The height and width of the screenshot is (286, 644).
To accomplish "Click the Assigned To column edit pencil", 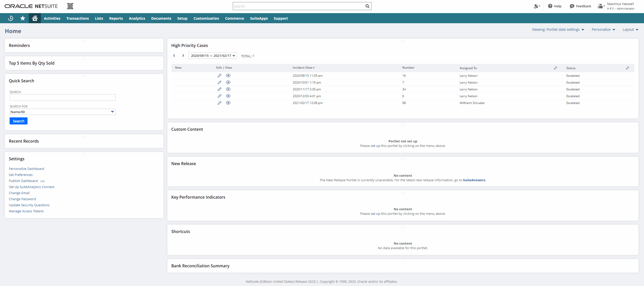I will (555, 68).
